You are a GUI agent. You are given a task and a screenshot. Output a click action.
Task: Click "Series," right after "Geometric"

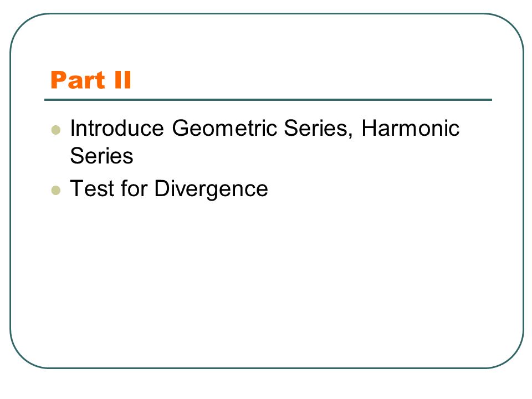(x=318, y=128)
